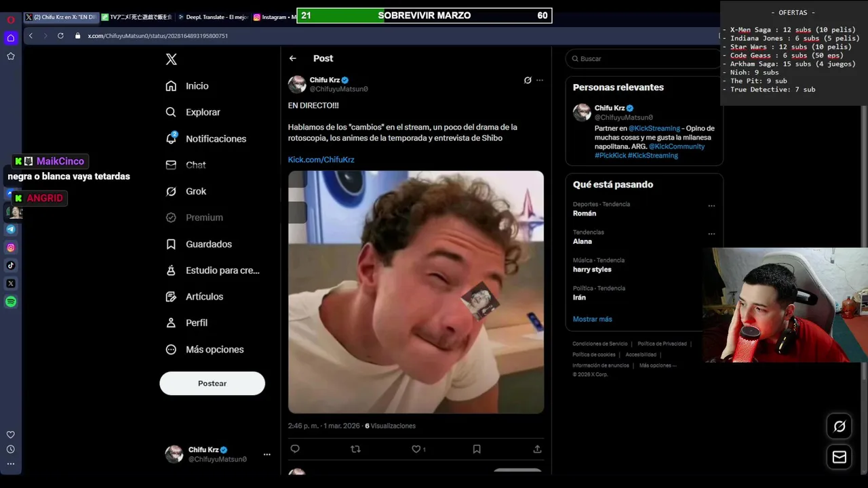Click the #PickKick hashtag

pos(610,155)
